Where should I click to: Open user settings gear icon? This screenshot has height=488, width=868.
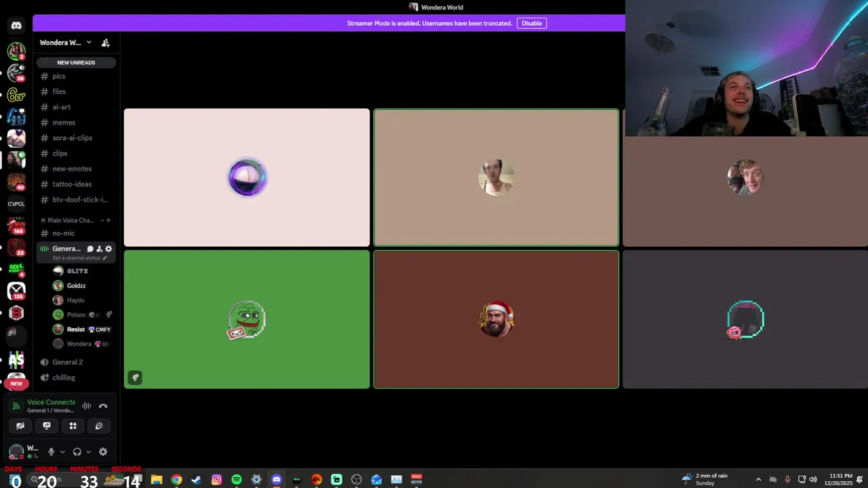[x=103, y=452]
